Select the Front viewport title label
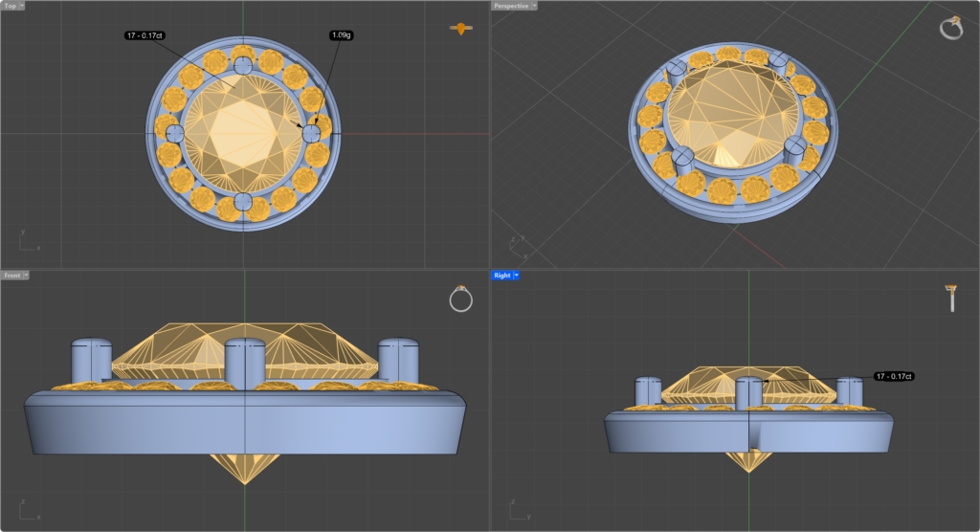The height and width of the screenshot is (532, 980). pyautogui.click(x=11, y=276)
